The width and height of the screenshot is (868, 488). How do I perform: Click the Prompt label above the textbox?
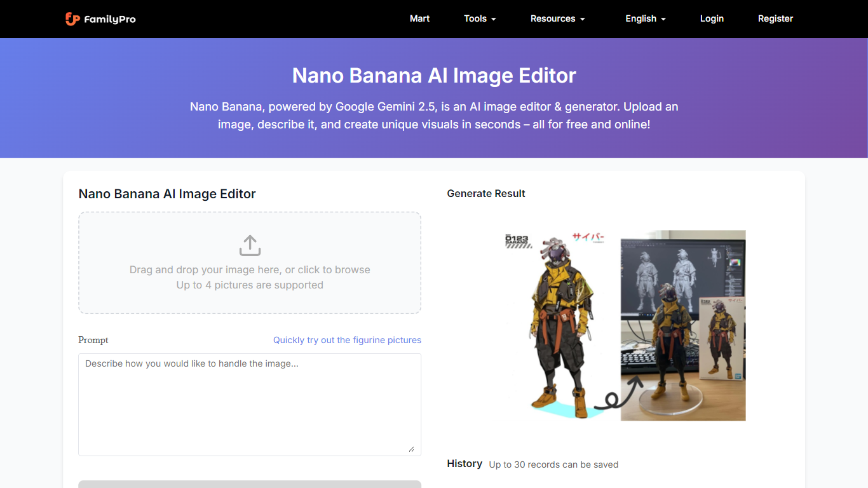[93, 340]
